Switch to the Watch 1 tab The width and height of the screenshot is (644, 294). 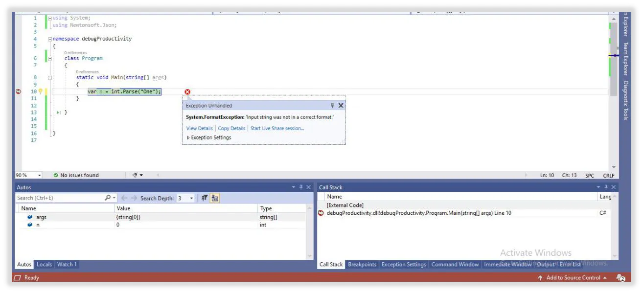click(67, 265)
